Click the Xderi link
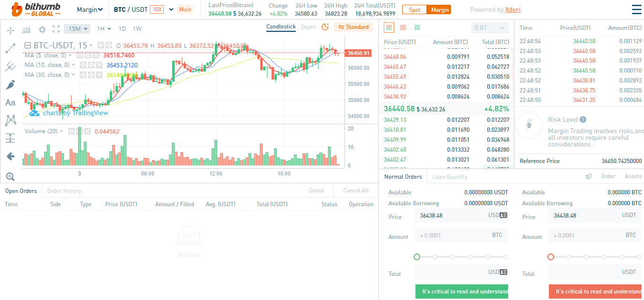The image size is (644, 300). click(x=513, y=9)
